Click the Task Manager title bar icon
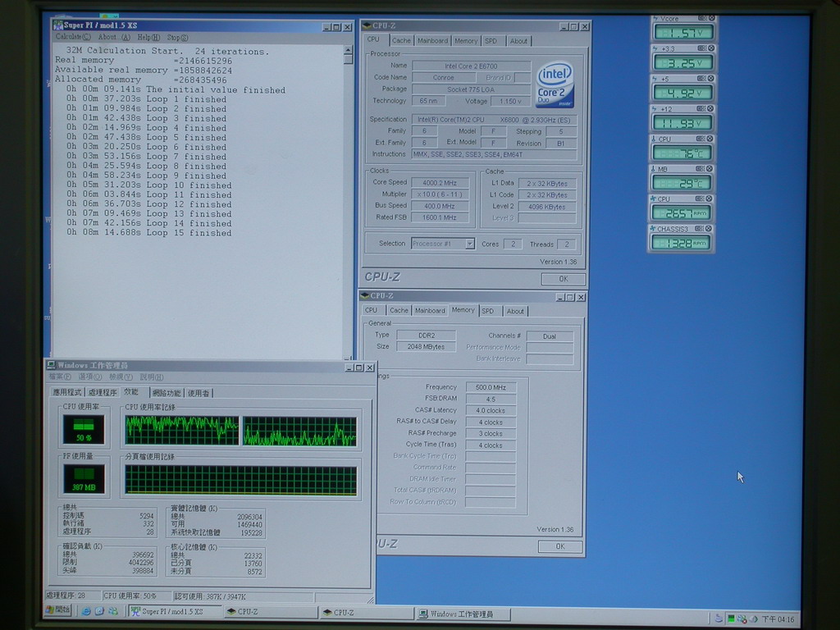The image size is (840, 630). point(52,365)
